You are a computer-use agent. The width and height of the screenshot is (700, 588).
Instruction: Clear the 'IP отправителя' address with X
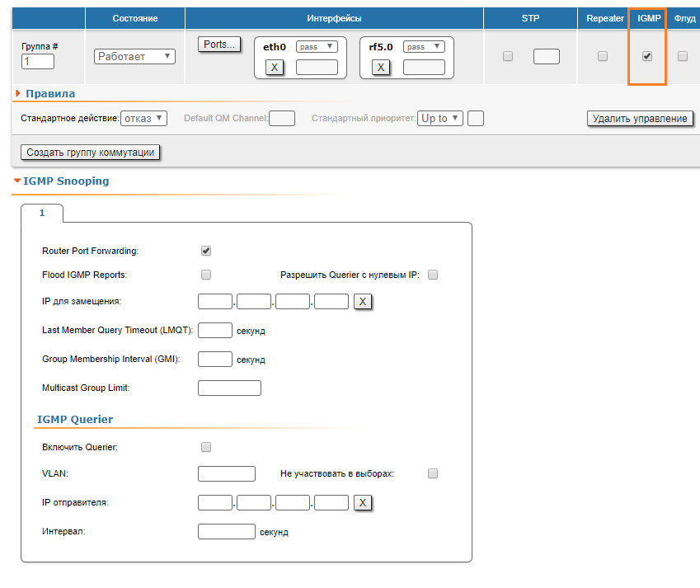click(x=363, y=503)
